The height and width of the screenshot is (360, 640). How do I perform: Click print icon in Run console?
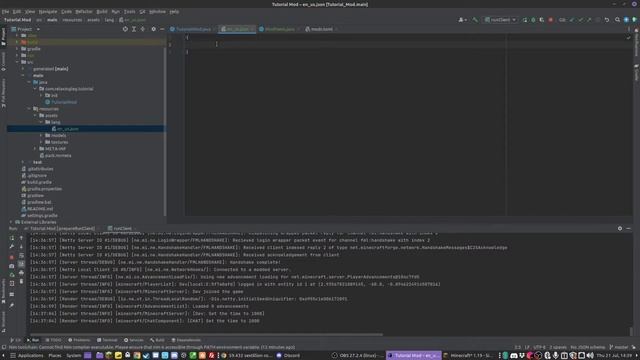coord(22,273)
